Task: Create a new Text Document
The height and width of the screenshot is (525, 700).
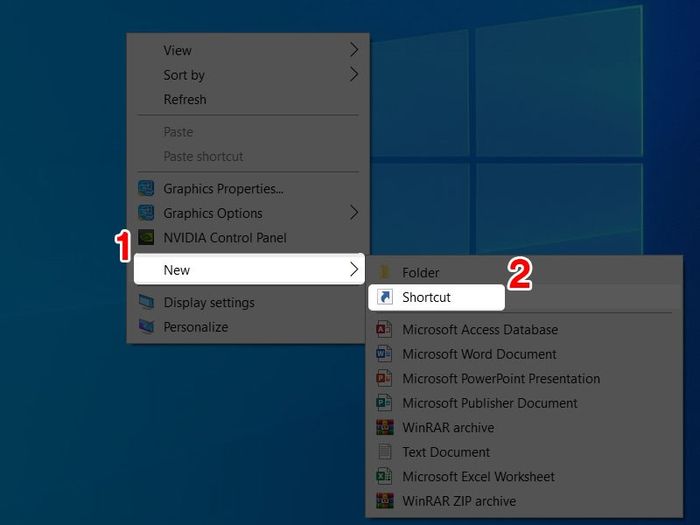Action: (x=524, y=452)
